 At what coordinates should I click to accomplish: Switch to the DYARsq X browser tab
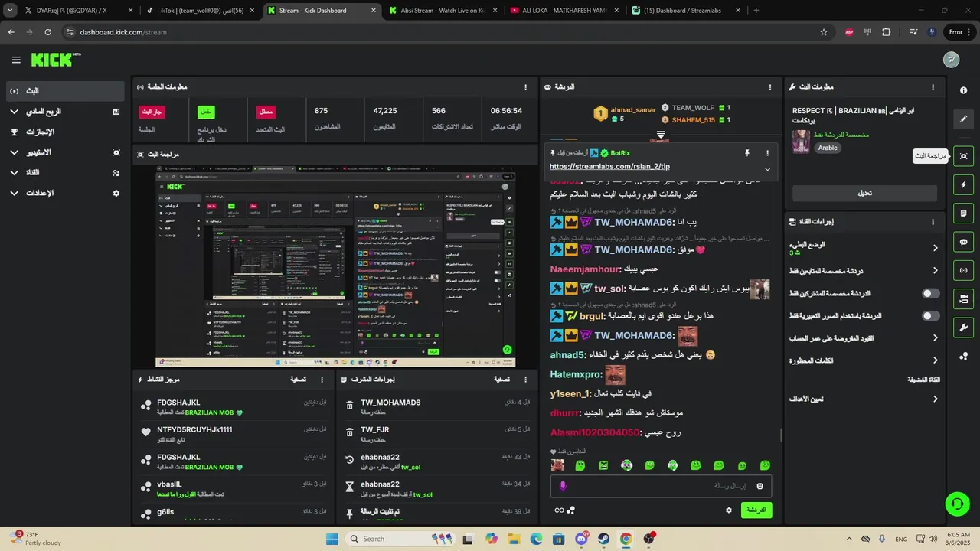click(x=73, y=11)
